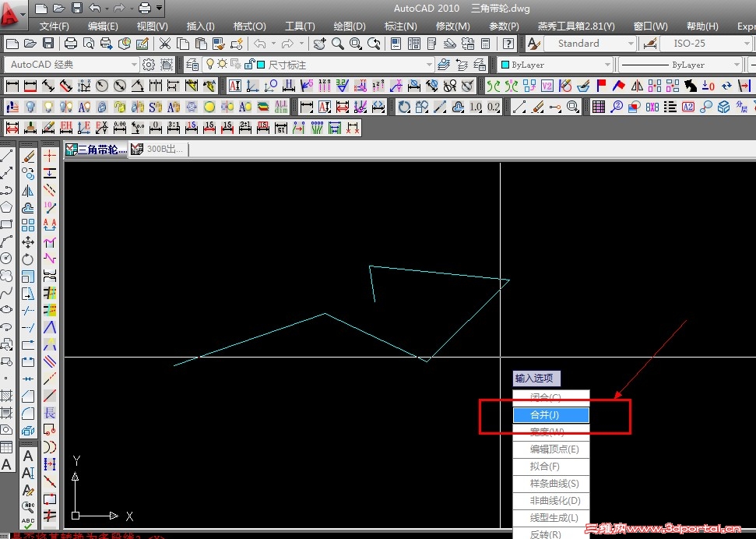Open the AutoCAD 经典 workspace dropdown
The width and height of the screenshot is (756, 539).
pos(134,64)
